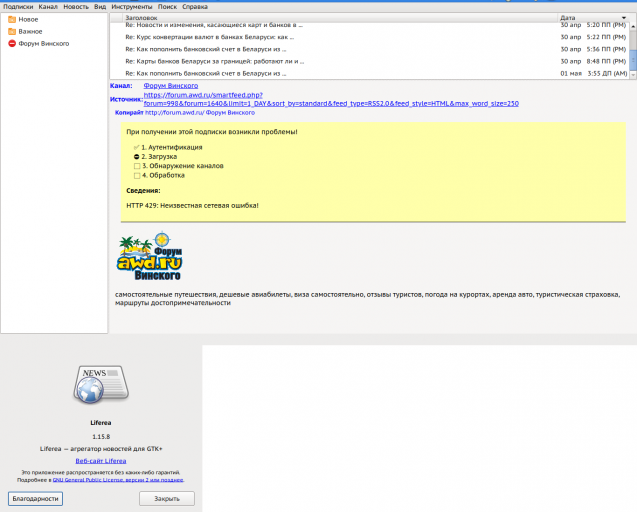Click the Новое folder icon

pyautogui.click(x=12, y=20)
